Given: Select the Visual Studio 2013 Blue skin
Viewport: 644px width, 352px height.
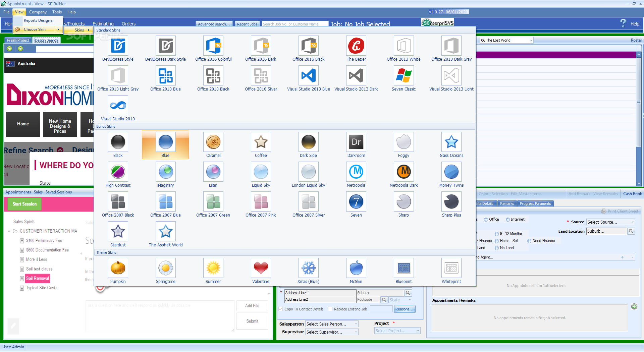Looking at the screenshot, I should click(309, 76).
